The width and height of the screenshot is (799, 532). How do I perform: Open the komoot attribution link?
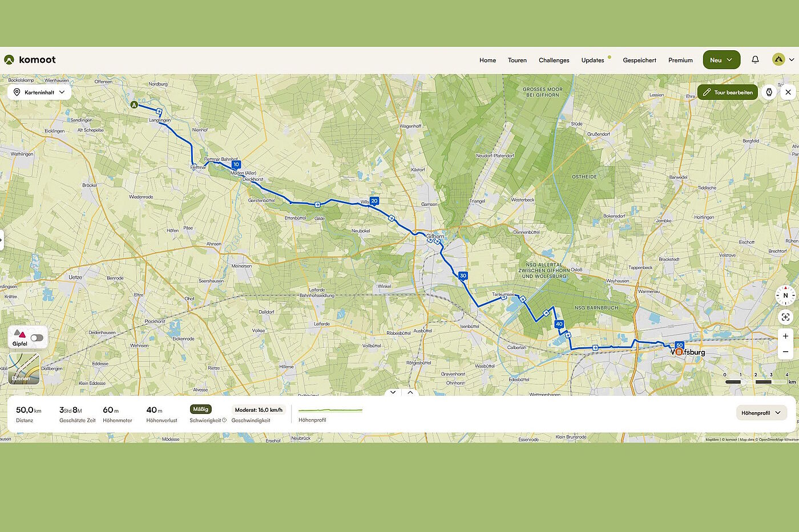pos(731,440)
